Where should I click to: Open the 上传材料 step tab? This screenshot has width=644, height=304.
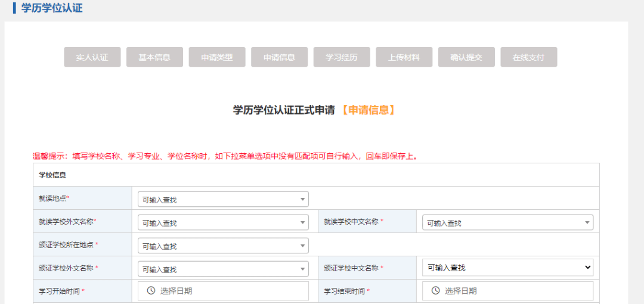(404, 57)
